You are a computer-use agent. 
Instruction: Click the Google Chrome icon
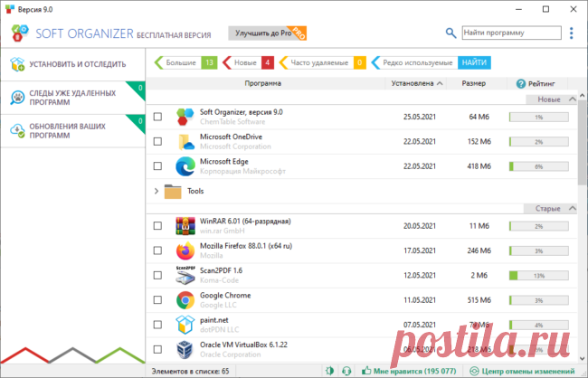(185, 300)
